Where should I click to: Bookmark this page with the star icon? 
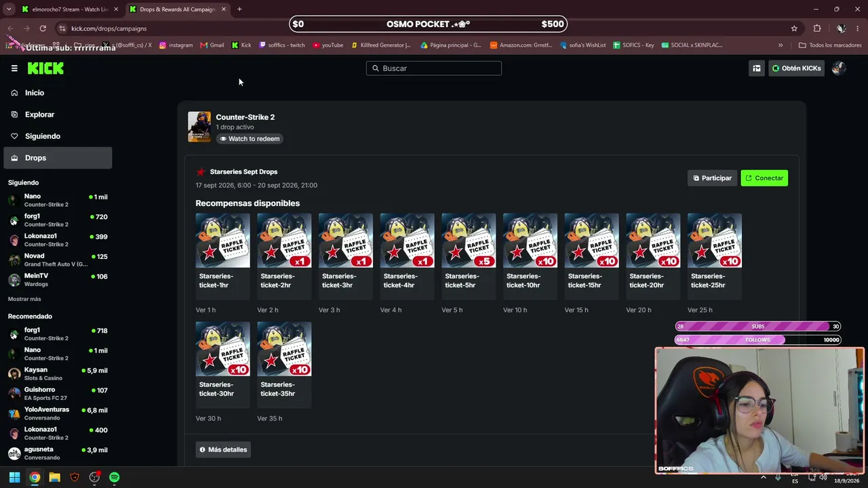(x=794, y=28)
